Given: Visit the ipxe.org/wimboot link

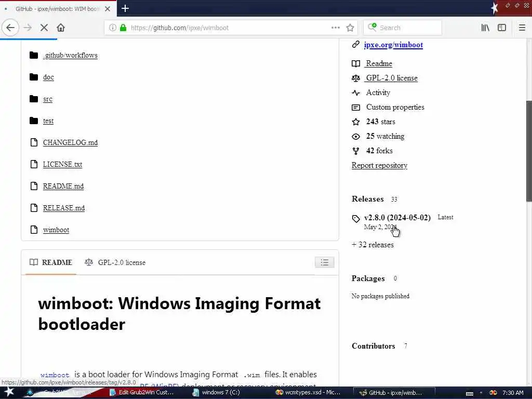Looking at the screenshot, I should pos(393,45).
